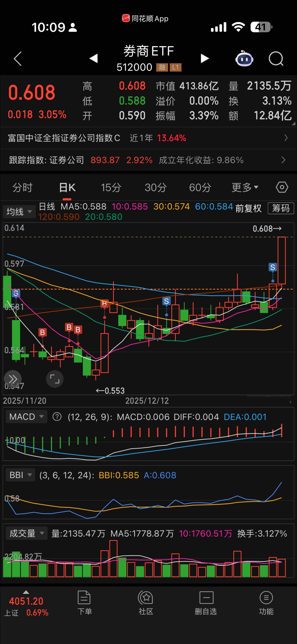This screenshot has height=644, width=297.
Task: Expand tracking index row chevron
Action: (283, 160)
